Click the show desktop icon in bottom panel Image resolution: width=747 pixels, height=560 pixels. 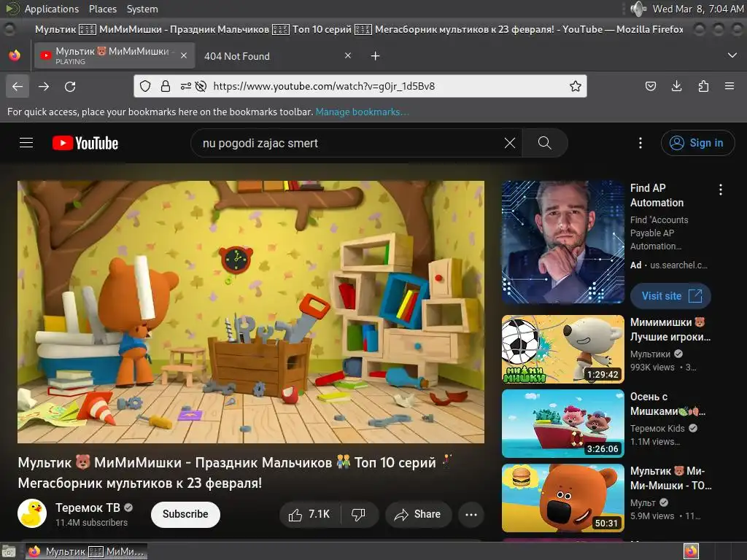click(9, 551)
